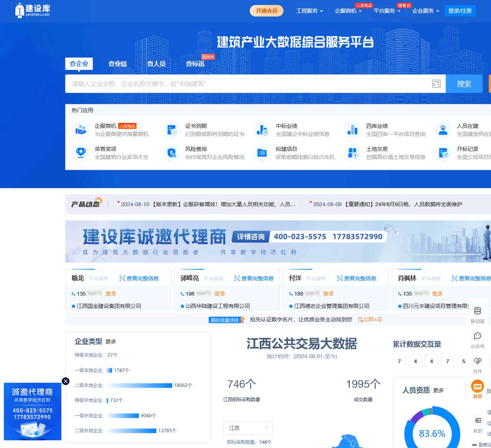Click the 特级外地企业 category label
This screenshot has height=448, width=491.
tap(89, 400)
